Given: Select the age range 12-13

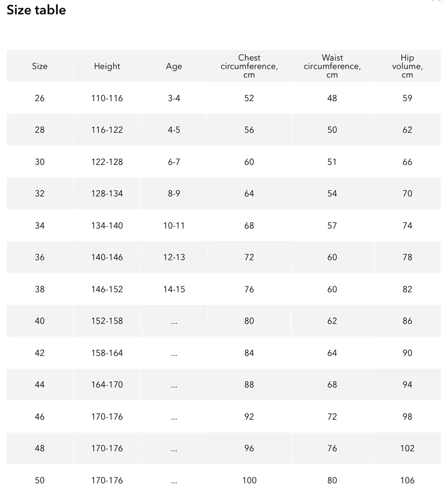Looking at the screenshot, I should pyautogui.click(x=174, y=257).
